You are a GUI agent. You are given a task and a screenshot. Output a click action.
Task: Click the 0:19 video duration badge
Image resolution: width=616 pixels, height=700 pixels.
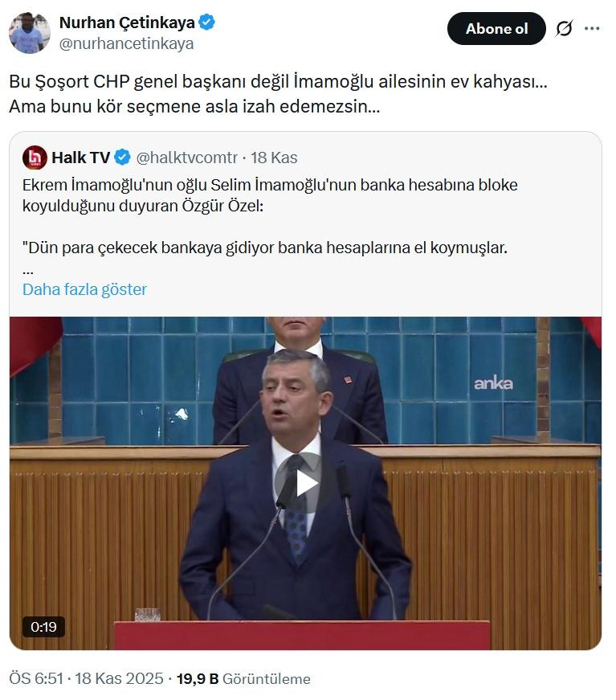pos(43,627)
